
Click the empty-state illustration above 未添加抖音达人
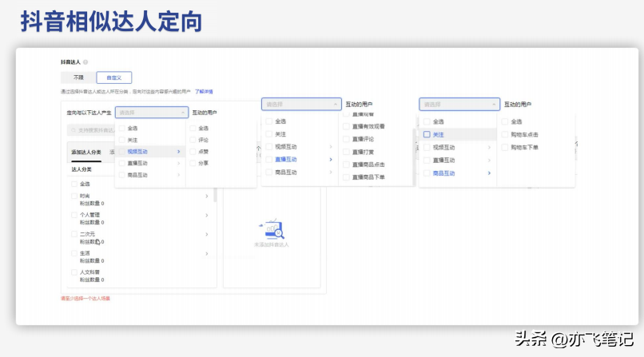tap(272, 229)
